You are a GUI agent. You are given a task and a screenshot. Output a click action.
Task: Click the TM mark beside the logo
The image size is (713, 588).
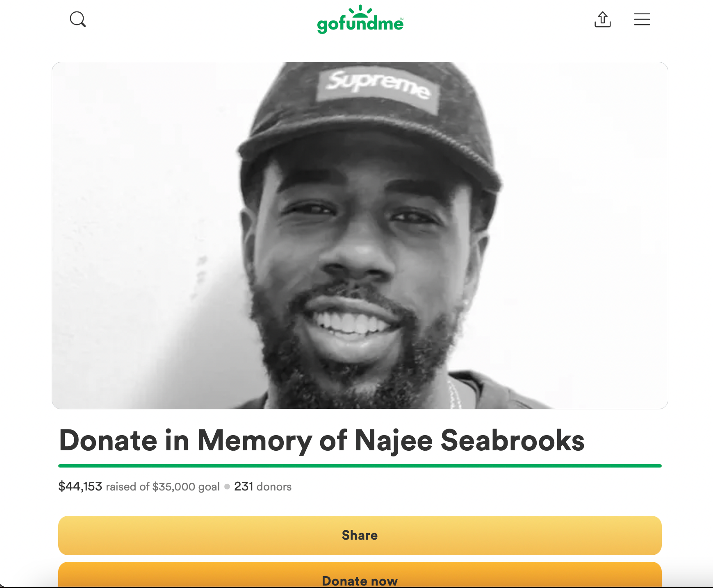(x=402, y=18)
